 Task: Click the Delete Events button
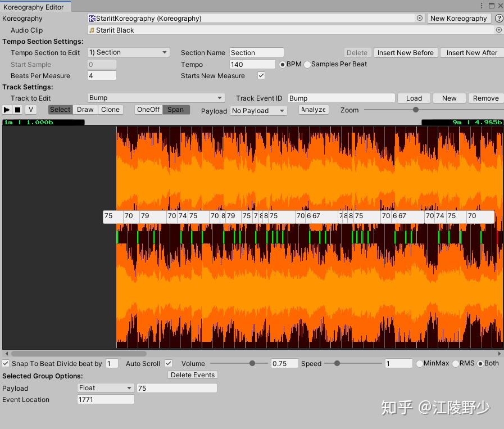(193, 375)
